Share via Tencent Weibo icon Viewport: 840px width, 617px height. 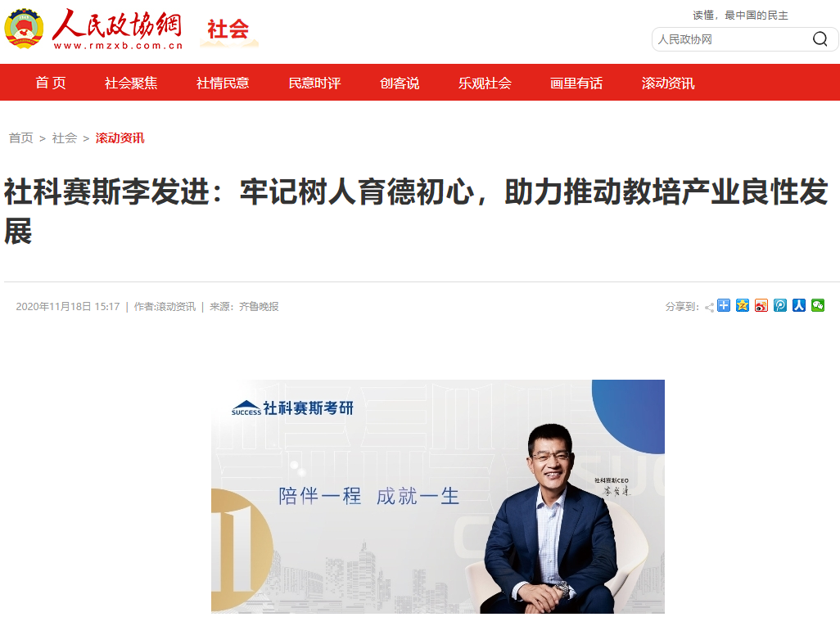pyautogui.click(x=780, y=305)
